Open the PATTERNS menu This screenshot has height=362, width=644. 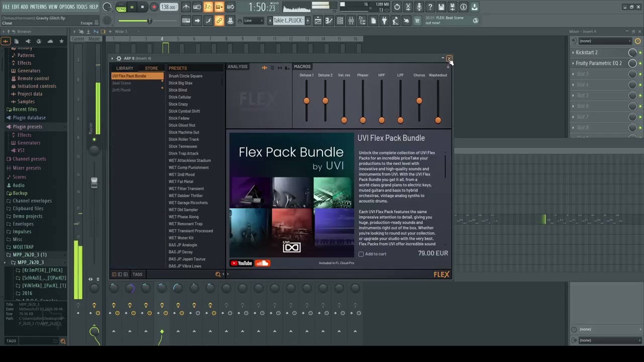[x=38, y=7]
